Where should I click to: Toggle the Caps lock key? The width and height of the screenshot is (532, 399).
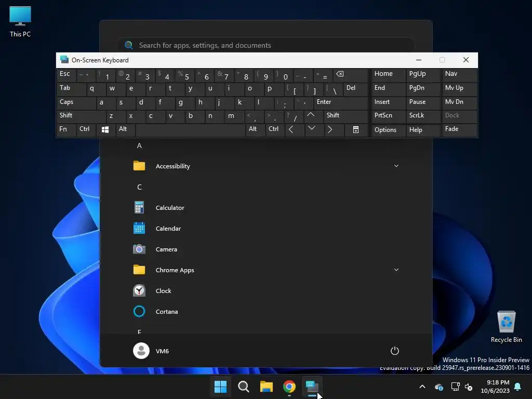click(x=76, y=102)
